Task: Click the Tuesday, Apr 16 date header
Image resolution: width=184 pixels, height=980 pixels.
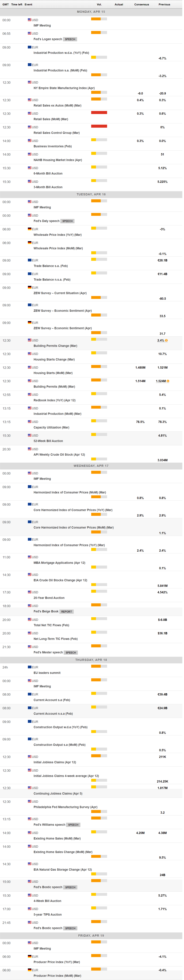Action: [91, 194]
